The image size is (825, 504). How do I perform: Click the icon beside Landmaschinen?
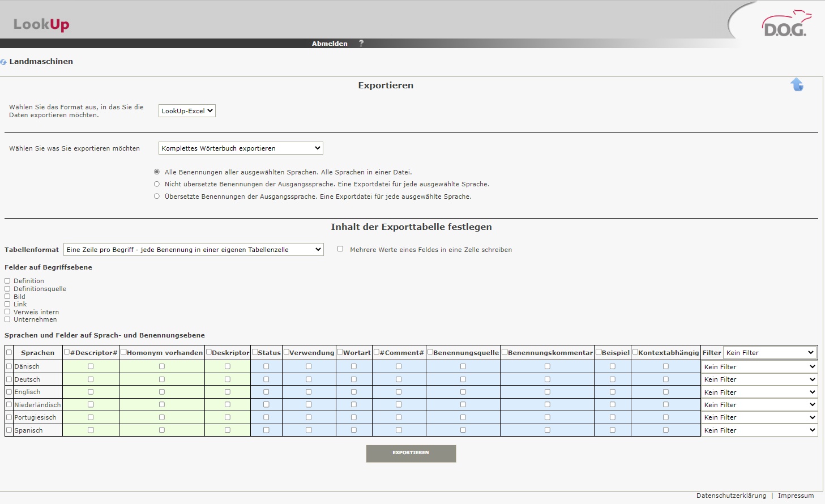[3, 62]
